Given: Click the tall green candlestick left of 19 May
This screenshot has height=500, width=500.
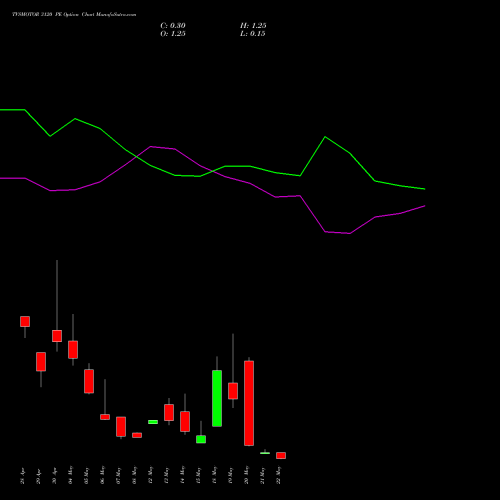Looking at the screenshot, I should tap(217, 398).
